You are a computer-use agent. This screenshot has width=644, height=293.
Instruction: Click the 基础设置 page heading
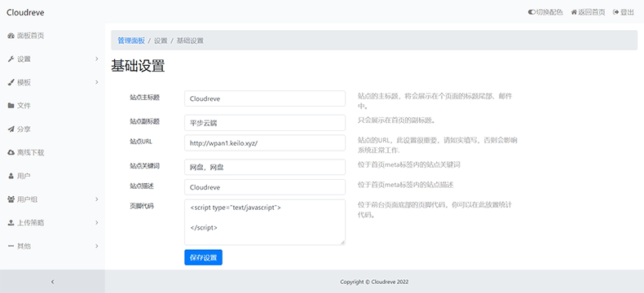[138, 66]
